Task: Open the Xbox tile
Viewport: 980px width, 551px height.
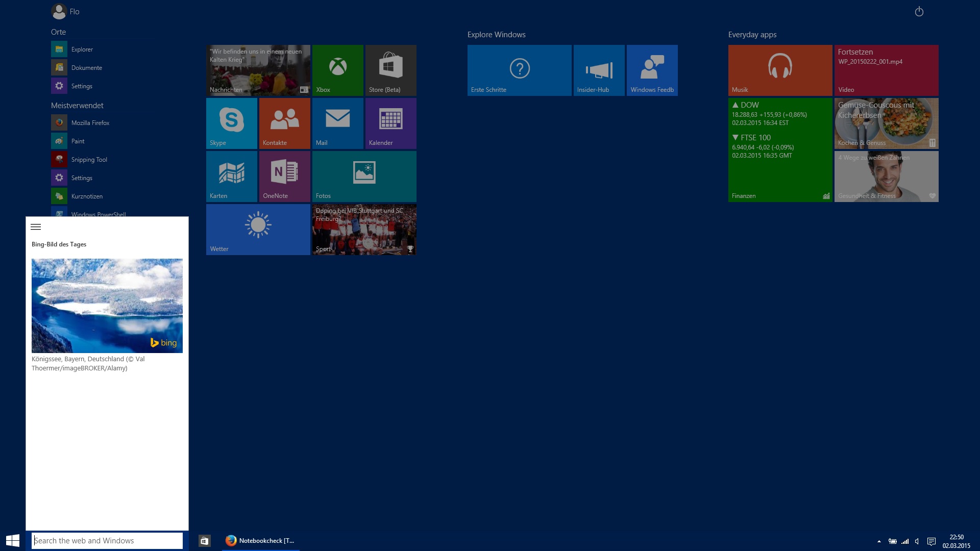Action: point(338,70)
